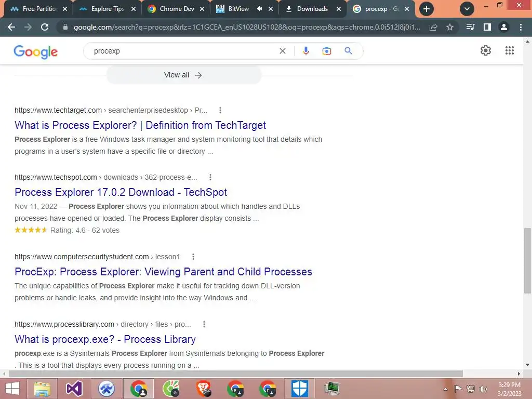Submit search with magnifier icon

[348, 51]
